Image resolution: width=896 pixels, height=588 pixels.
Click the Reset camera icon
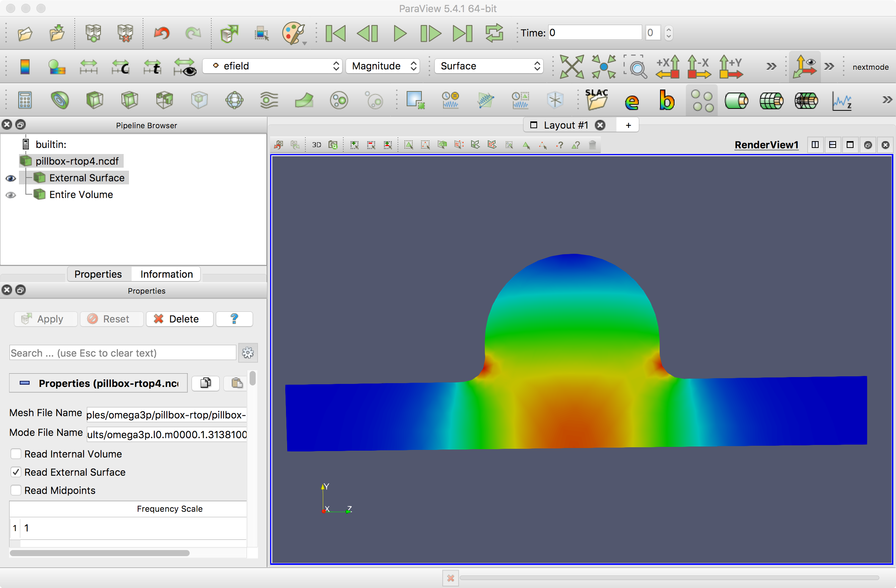click(572, 66)
